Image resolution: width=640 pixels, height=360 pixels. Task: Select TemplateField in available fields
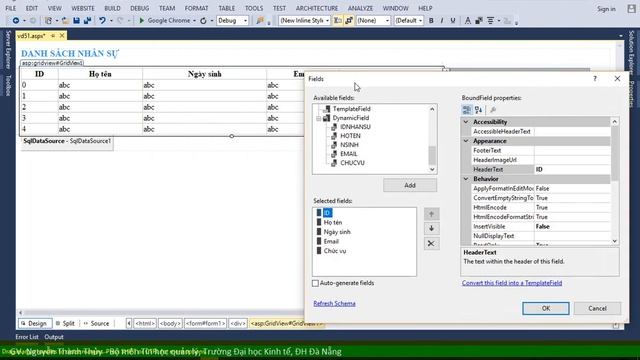[x=351, y=109]
